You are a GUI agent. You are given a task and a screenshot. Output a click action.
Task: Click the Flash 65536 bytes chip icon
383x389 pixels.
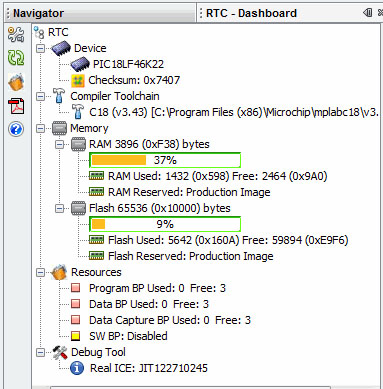point(79,208)
